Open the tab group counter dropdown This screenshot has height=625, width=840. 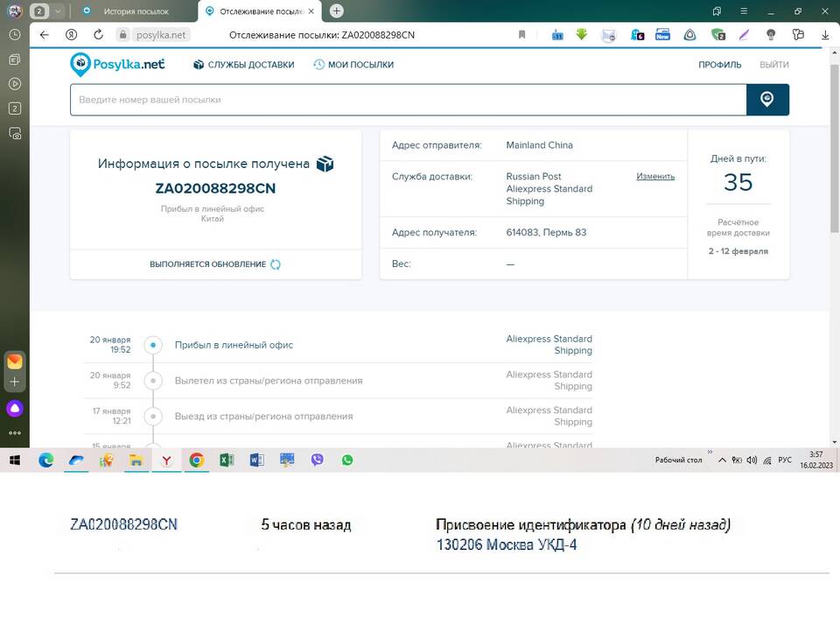click(58, 11)
